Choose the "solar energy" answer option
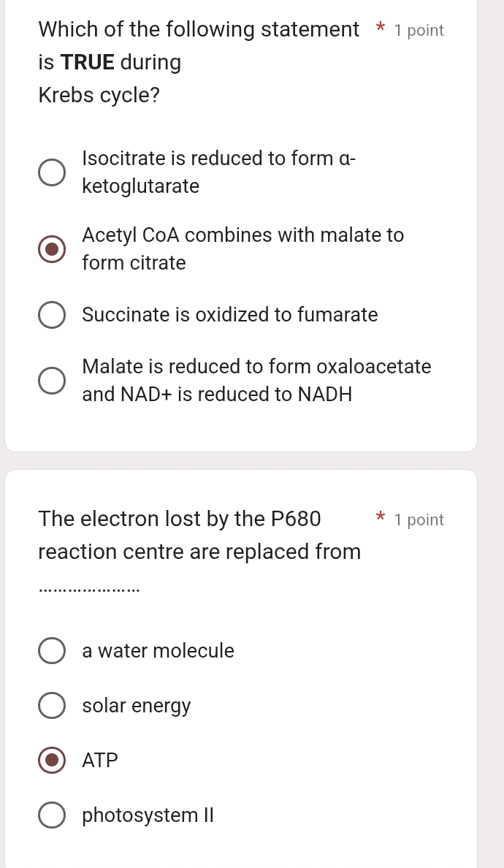This screenshot has width=504, height=868. [52, 705]
